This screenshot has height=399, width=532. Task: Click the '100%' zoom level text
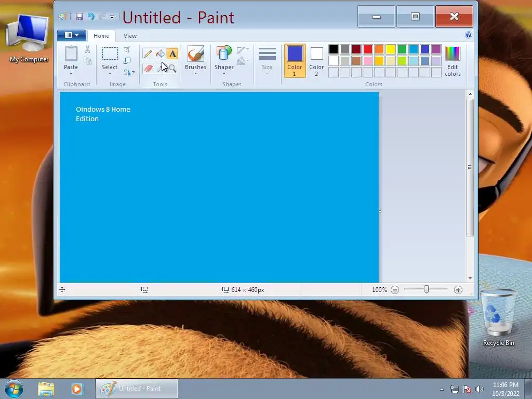[379, 290]
